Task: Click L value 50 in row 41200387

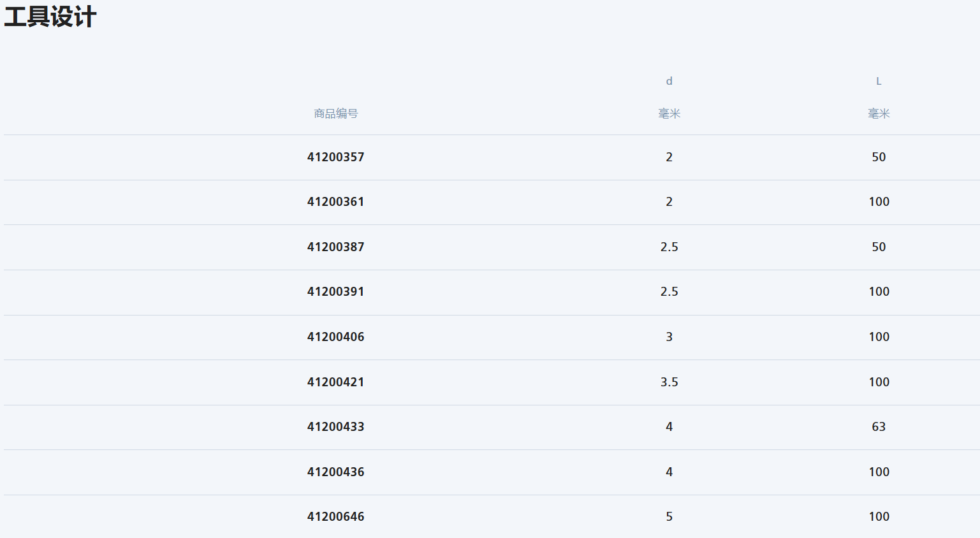Action: coord(879,247)
